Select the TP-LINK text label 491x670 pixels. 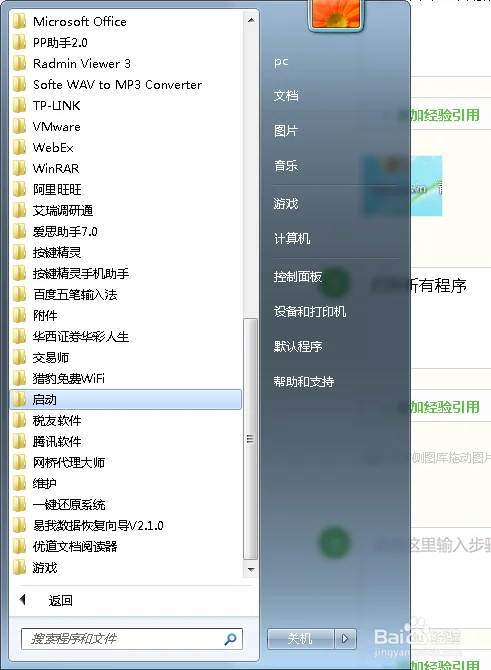tap(56, 105)
